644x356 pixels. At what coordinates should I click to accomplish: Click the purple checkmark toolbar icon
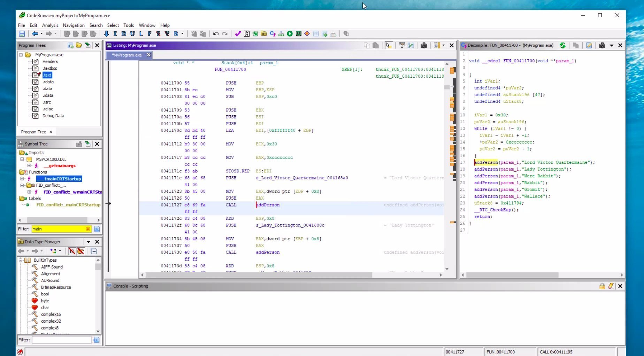tap(238, 34)
